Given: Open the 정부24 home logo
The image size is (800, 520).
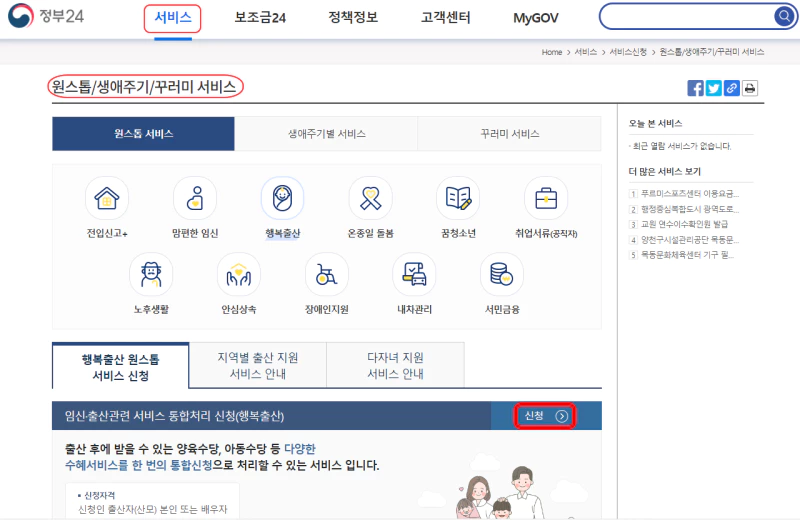Looking at the screenshot, I should (46, 16).
